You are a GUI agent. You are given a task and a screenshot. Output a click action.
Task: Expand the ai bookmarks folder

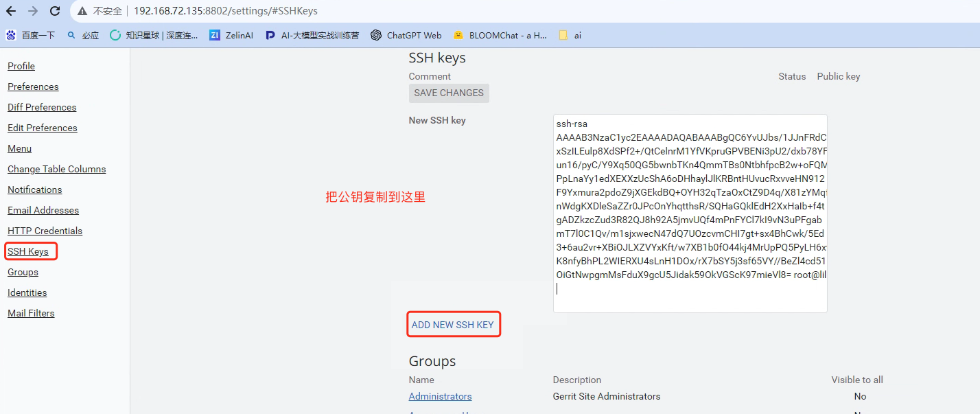coord(569,34)
